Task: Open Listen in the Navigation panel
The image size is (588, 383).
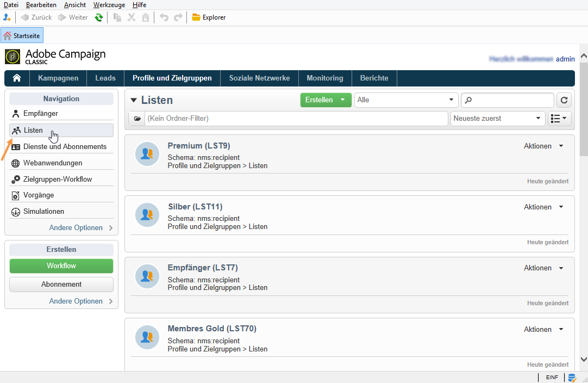Action: [x=61, y=130]
